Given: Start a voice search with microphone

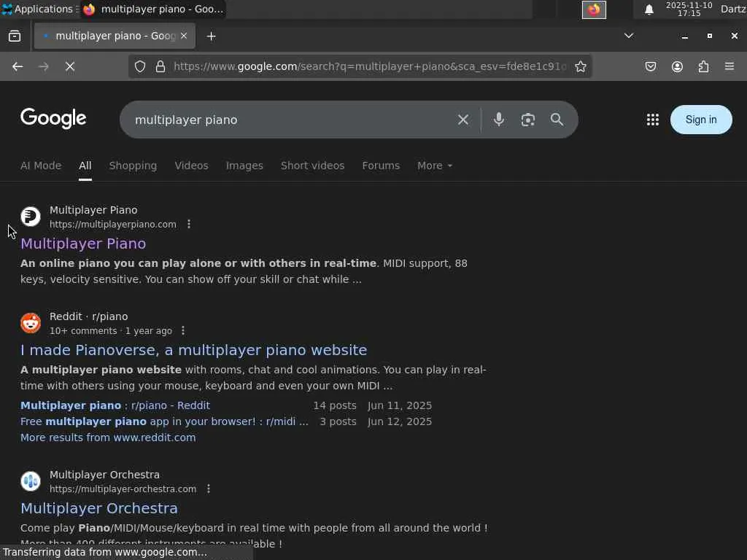Looking at the screenshot, I should tap(498, 120).
